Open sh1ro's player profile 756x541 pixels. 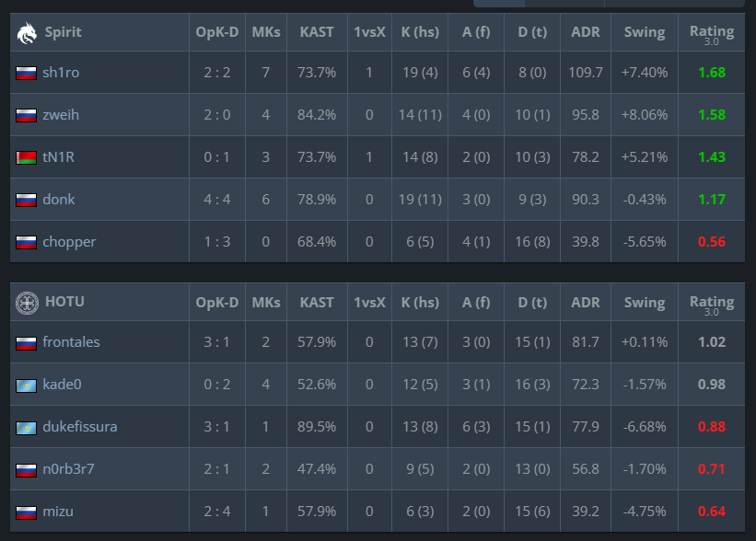click(61, 73)
